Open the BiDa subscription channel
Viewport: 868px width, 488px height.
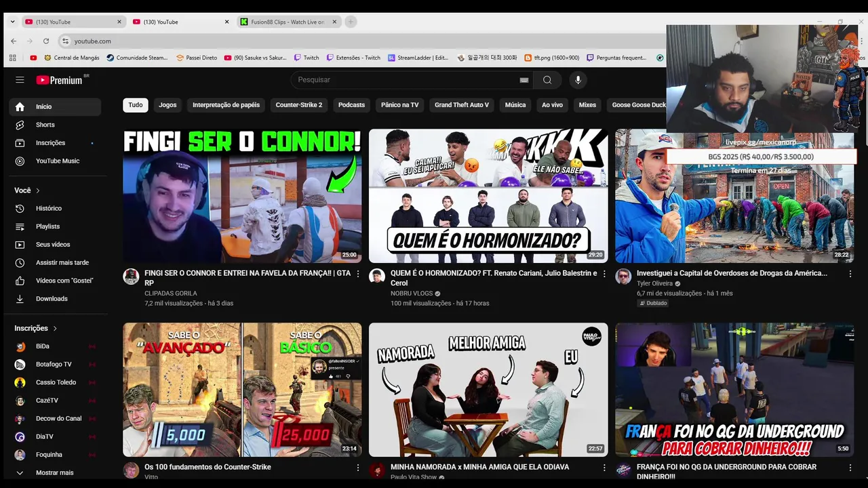pos(55,346)
